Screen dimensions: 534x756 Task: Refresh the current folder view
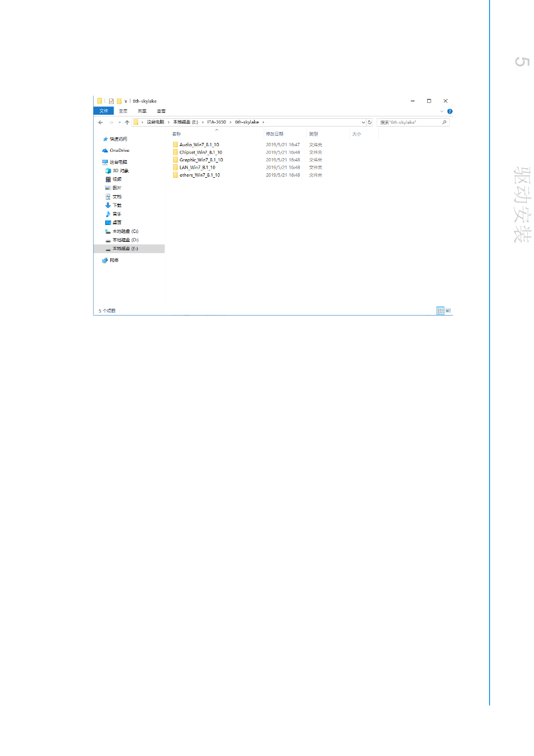[x=370, y=122]
